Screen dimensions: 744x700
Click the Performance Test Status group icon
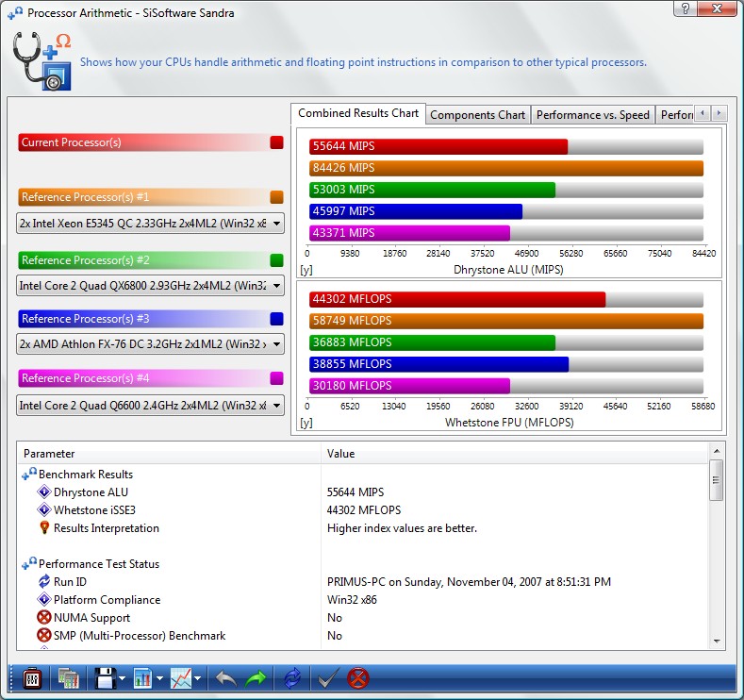click(29, 563)
